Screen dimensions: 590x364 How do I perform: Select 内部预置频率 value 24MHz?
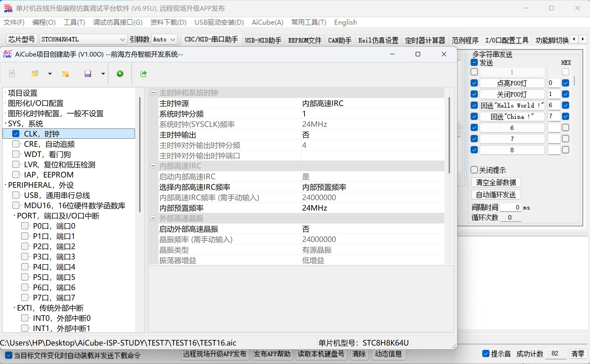[372, 208]
